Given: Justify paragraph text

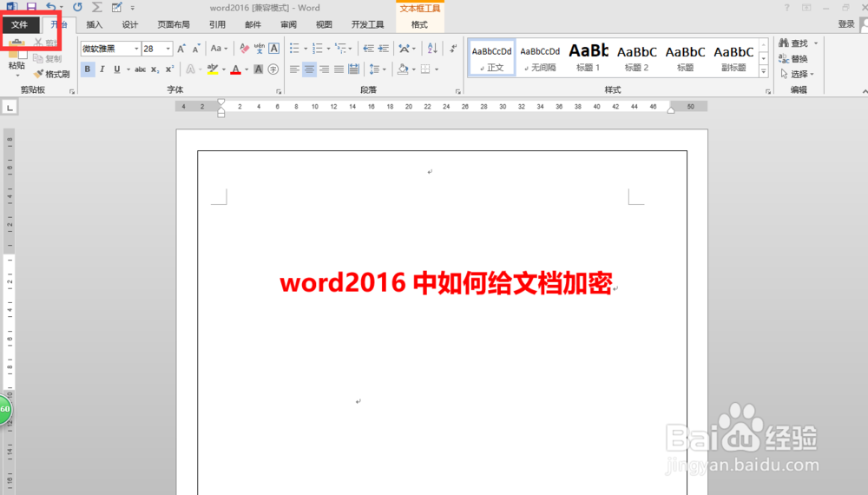Looking at the screenshot, I should coord(339,69).
